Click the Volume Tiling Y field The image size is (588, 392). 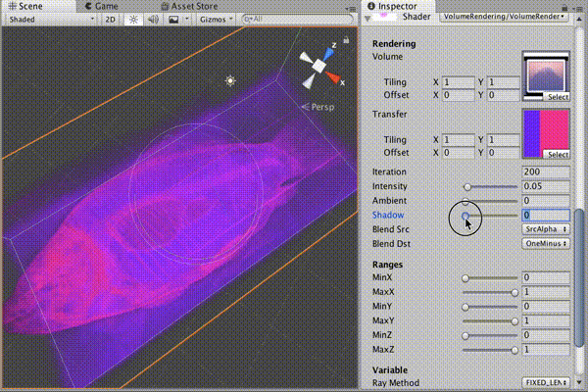point(504,82)
